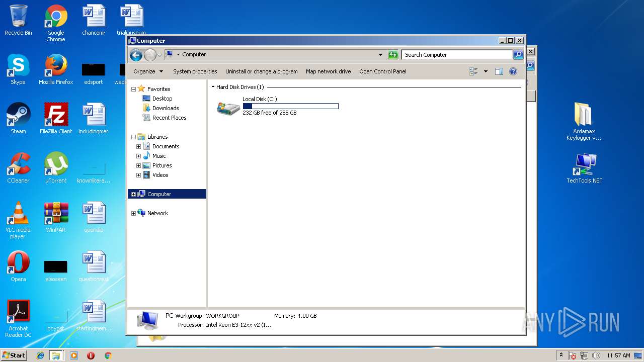Open the recent pages dropdown arrow

pos(159,55)
